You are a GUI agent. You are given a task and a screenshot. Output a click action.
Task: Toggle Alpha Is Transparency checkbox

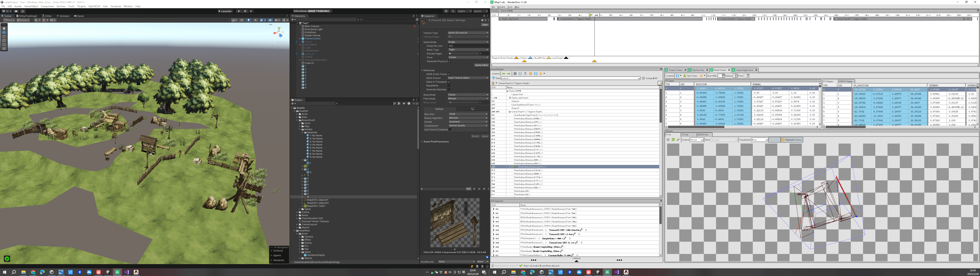pos(449,82)
